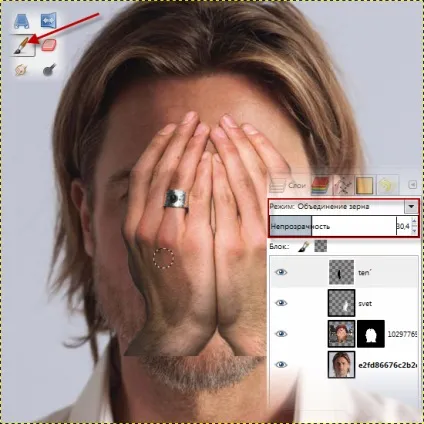Select the Flip tool

pos(49,21)
